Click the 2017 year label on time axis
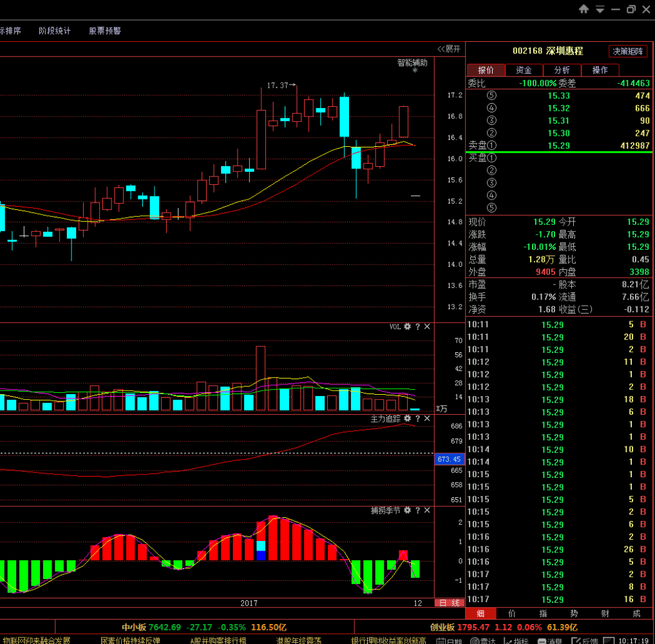This screenshot has width=655, height=644. (249, 603)
